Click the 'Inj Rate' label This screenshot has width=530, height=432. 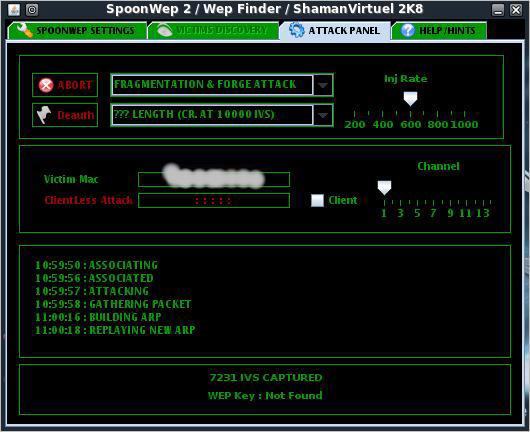[406, 79]
